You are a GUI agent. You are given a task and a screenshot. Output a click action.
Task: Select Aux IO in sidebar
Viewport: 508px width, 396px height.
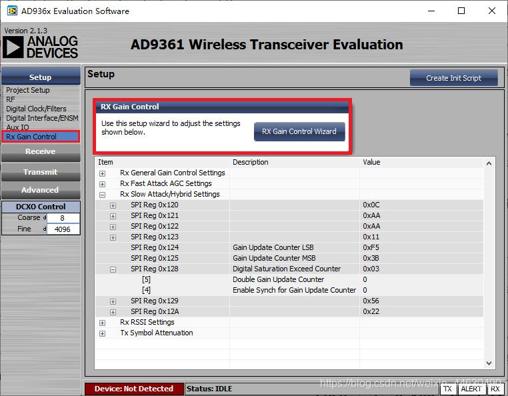click(x=17, y=127)
